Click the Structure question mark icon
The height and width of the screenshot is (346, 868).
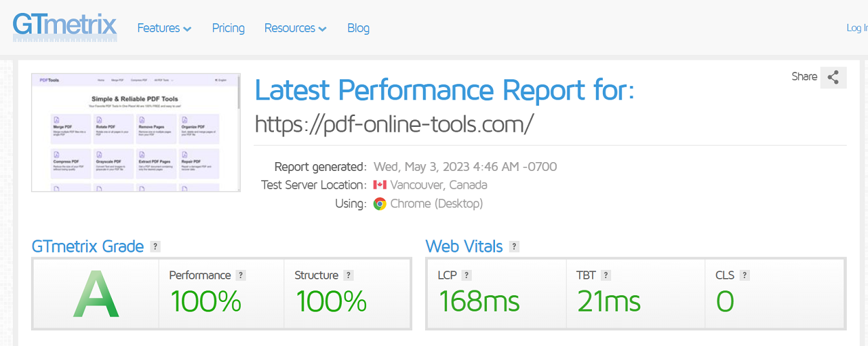click(349, 275)
